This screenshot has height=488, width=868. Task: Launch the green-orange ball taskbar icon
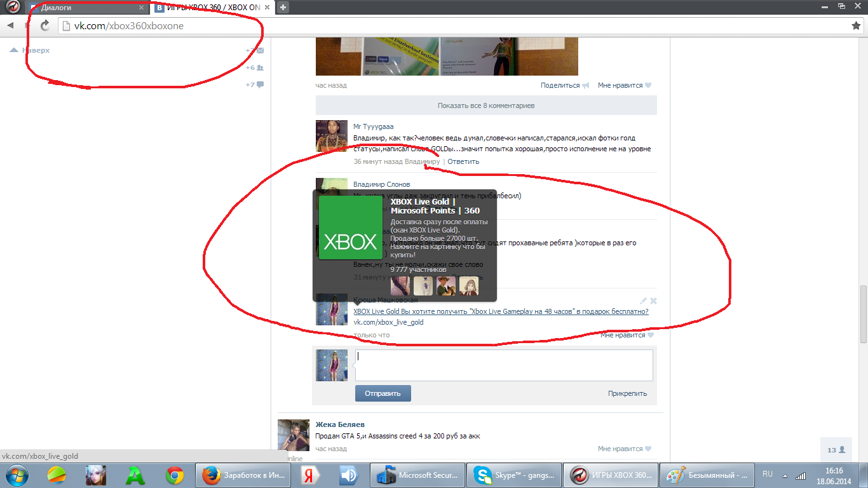[x=57, y=475]
